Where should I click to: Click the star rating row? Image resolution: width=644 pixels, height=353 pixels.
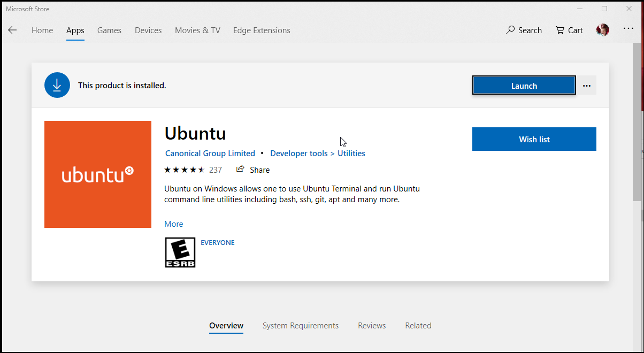pyautogui.click(x=185, y=170)
